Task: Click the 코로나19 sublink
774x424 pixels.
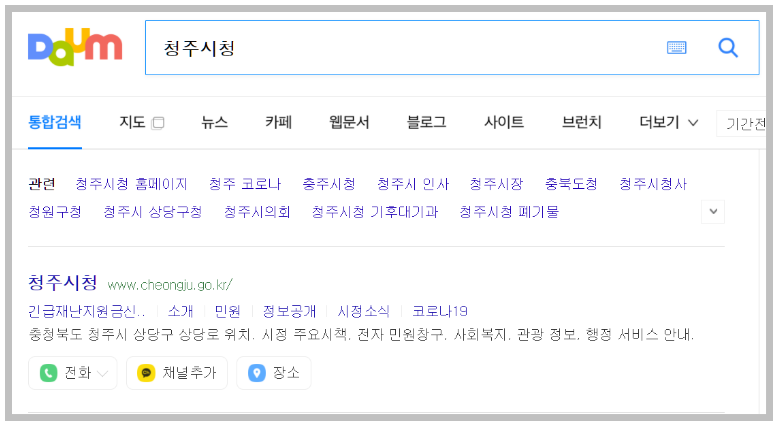Action: click(x=440, y=311)
